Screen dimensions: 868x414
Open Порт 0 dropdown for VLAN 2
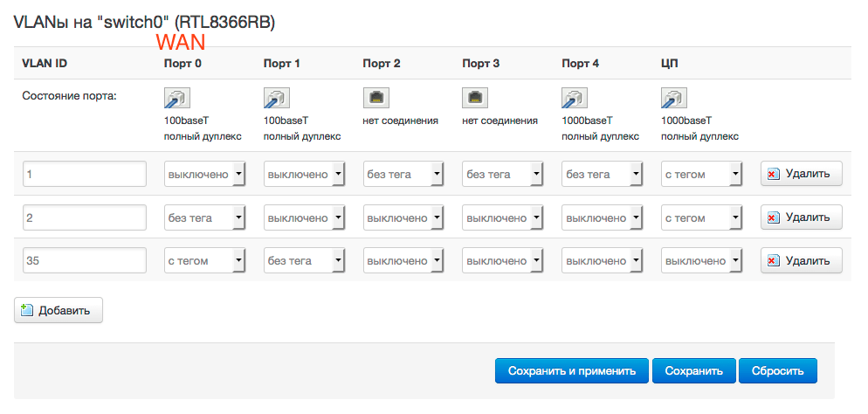205,217
